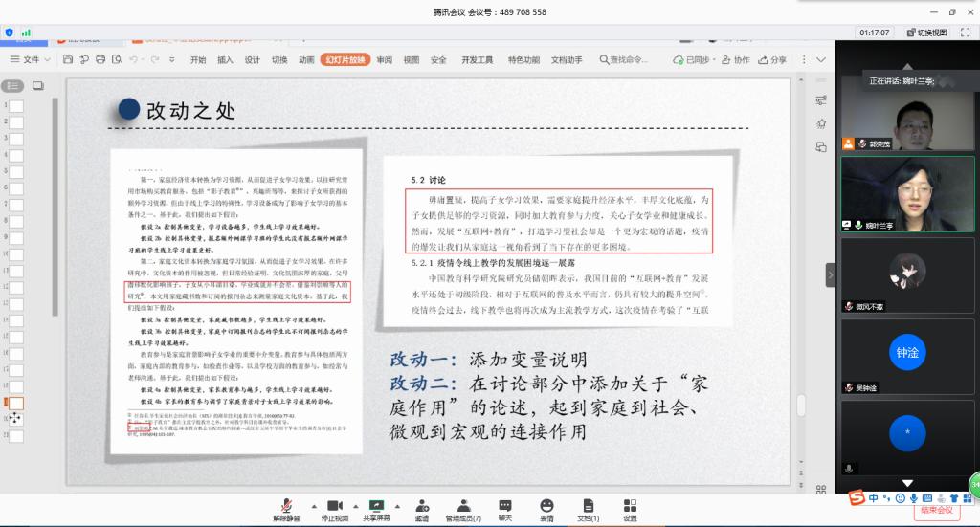Expand video options arrow beside 停止视频
Image resolution: width=980 pixels, height=527 pixels.
(355, 504)
